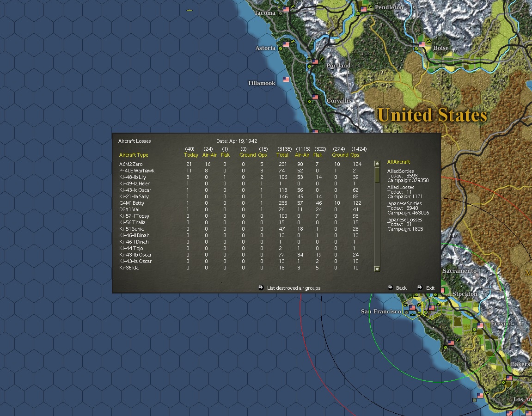Click the Stockton city label
Viewport: 532px width, 416px height.
pyautogui.click(x=465, y=294)
